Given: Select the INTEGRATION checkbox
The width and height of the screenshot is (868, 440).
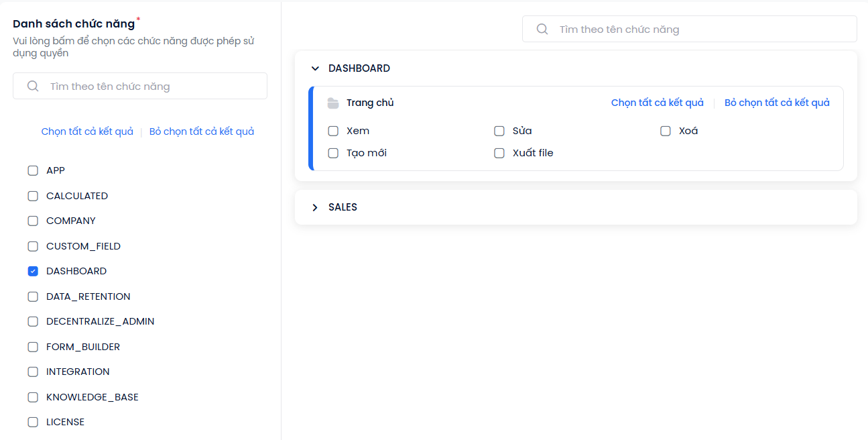Looking at the screenshot, I should click(x=33, y=372).
